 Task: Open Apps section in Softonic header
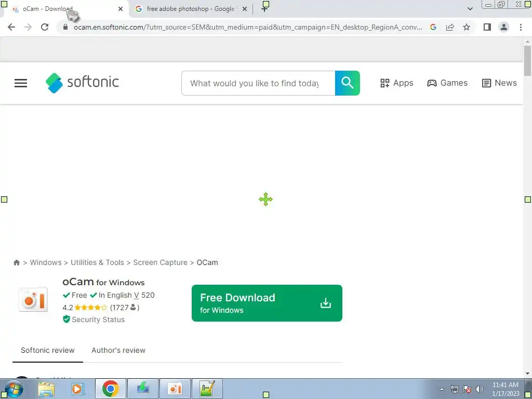click(x=396, y=83)
